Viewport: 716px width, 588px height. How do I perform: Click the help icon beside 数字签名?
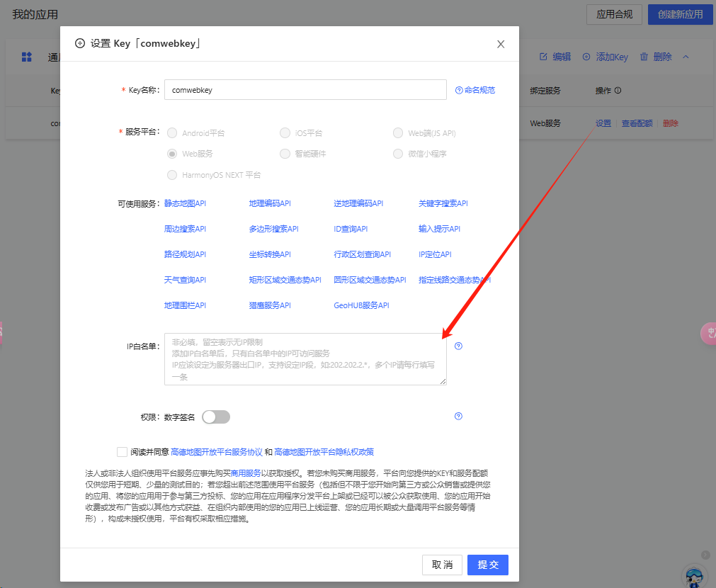pyautogui.click(x=458, y=416)
